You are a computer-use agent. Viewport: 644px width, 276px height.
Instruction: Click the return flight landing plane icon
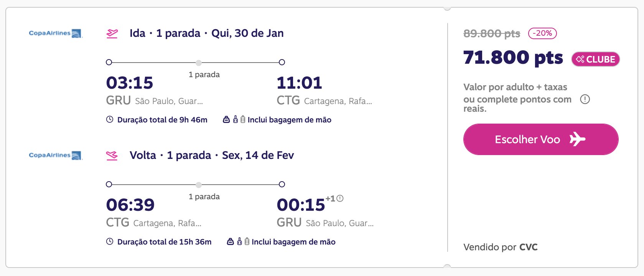(112, 156)
